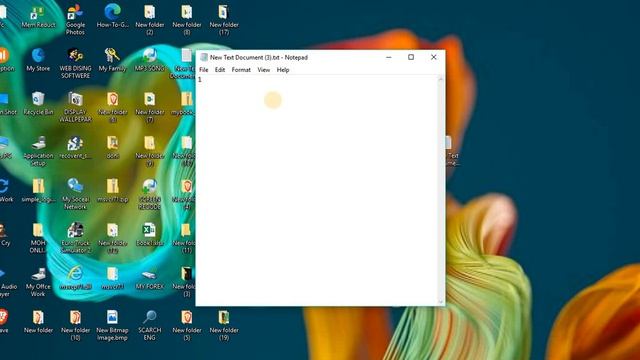Viewport: 640px width, 360px height.
Task: Launch Google Photos from the desktop
Action: point(75,20)
